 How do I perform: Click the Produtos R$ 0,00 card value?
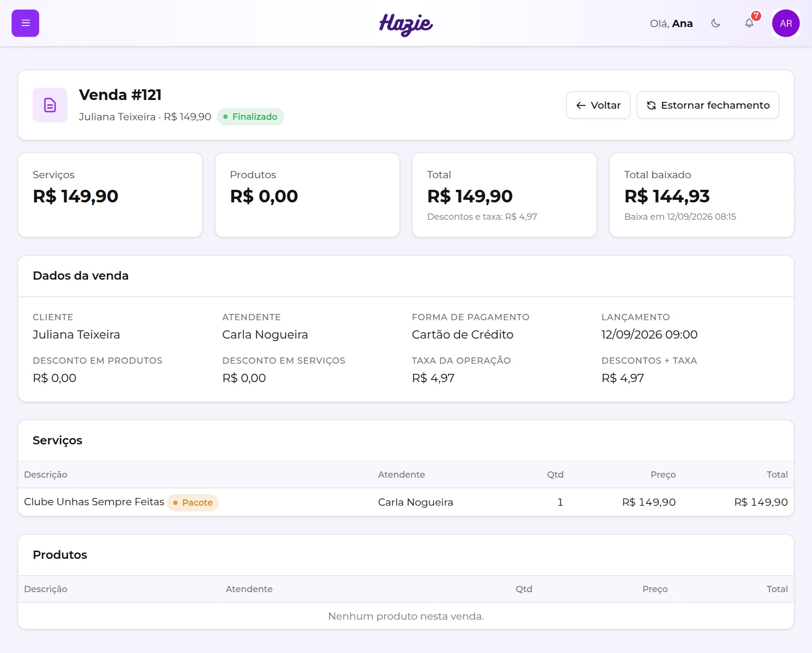(x=264, y=196)
